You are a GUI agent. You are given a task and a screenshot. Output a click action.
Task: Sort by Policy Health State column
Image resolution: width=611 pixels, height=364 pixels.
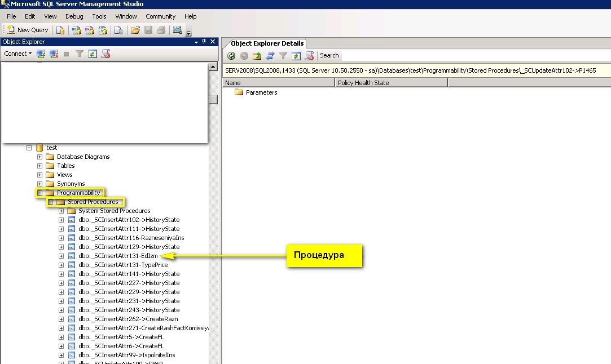(x=391, y=82)
